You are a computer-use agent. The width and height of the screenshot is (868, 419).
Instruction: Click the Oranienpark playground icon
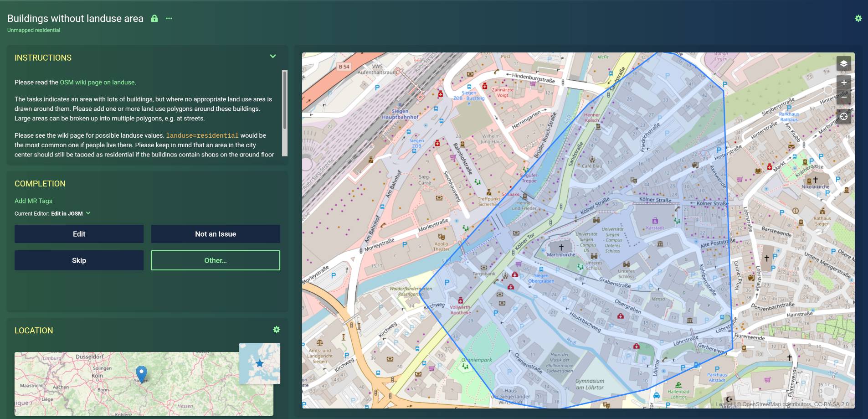click(465, 367)
